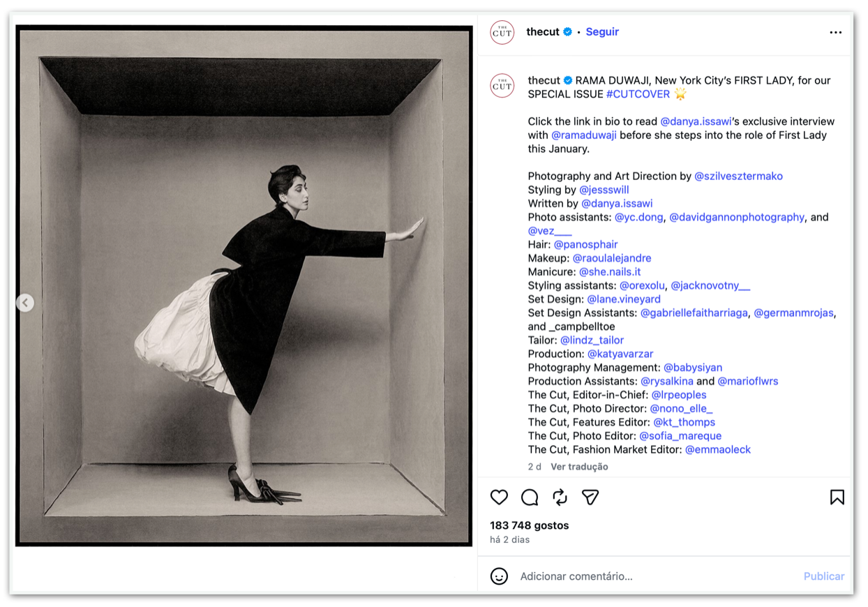Click The Cut avatar beside the caption
Image resolution: width=868 pixels, height=607 pixels.
pyautogui.click(x=502, y=86)
